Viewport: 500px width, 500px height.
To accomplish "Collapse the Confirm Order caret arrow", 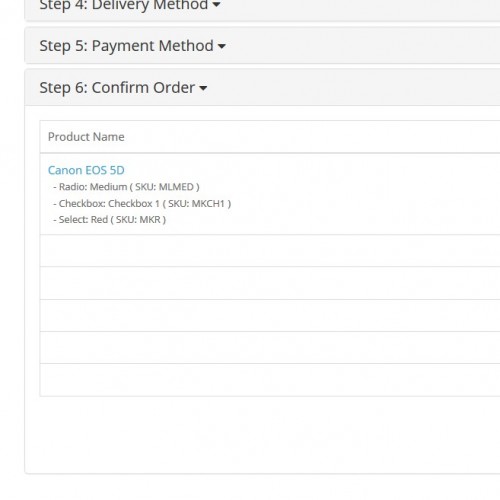I will click(x=203, y=88).
